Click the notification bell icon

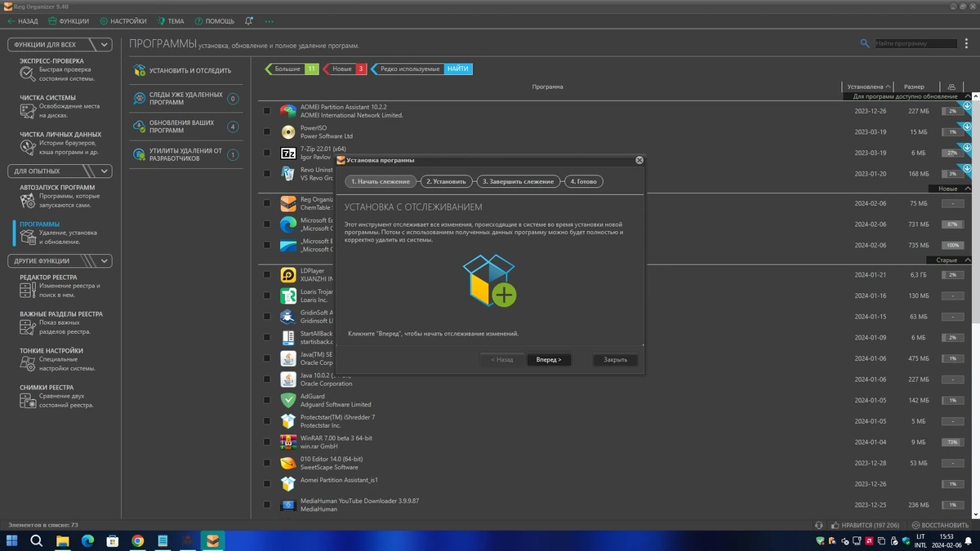(249, 21)
